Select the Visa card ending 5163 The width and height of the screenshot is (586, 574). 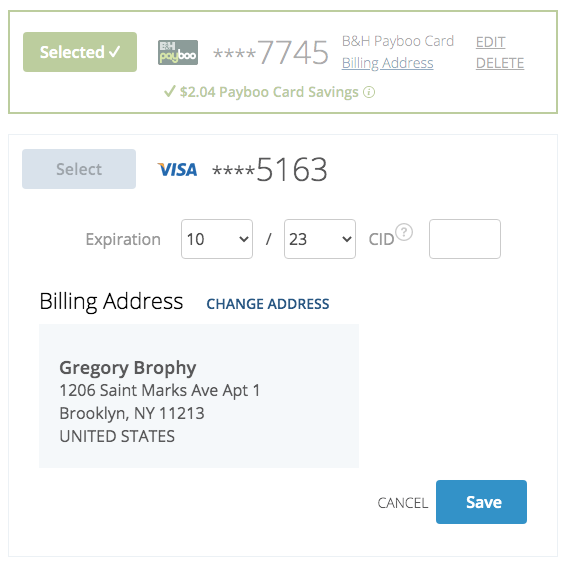(x=79, y=169)
